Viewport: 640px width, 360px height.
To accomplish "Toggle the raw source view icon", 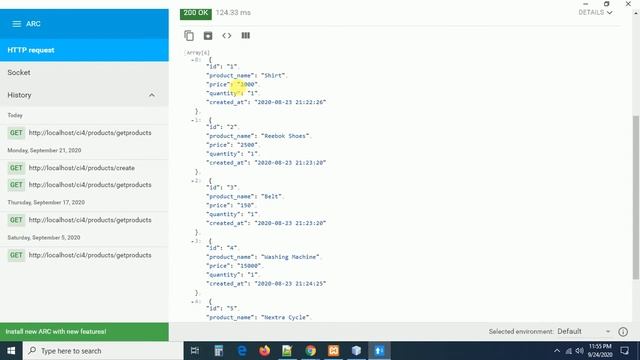I will point(227,36).
